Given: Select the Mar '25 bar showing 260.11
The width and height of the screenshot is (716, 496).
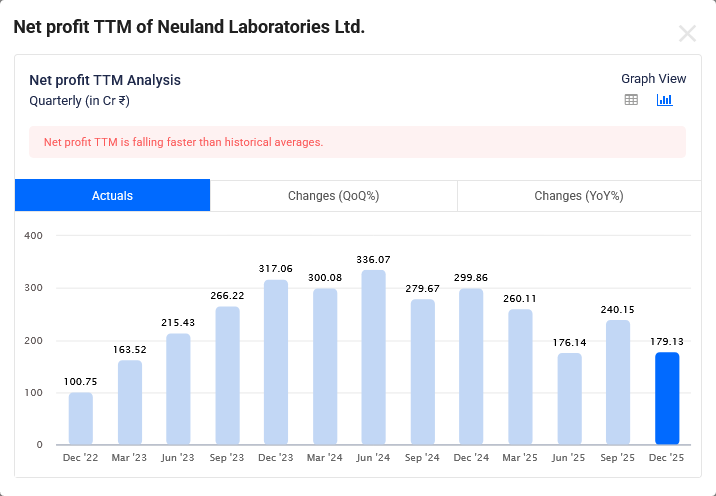Looking at the screenshot, I should click(x=520, y=377).
